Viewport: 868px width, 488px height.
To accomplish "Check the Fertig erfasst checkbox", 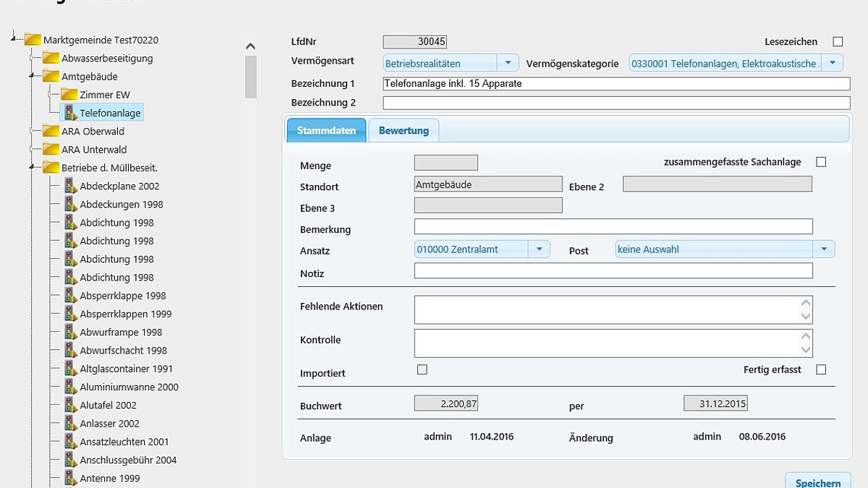I will [x=821, y=369].
